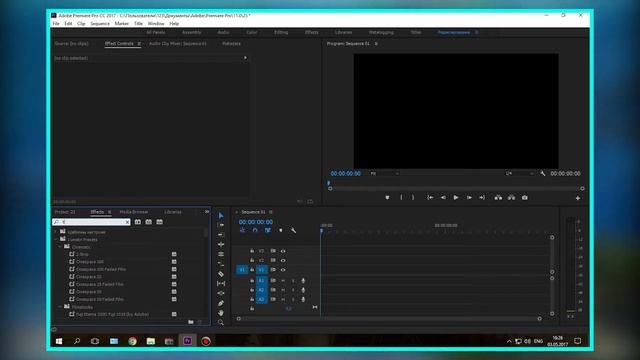Open Program monitor settings wrench

[x=543, y=173]
